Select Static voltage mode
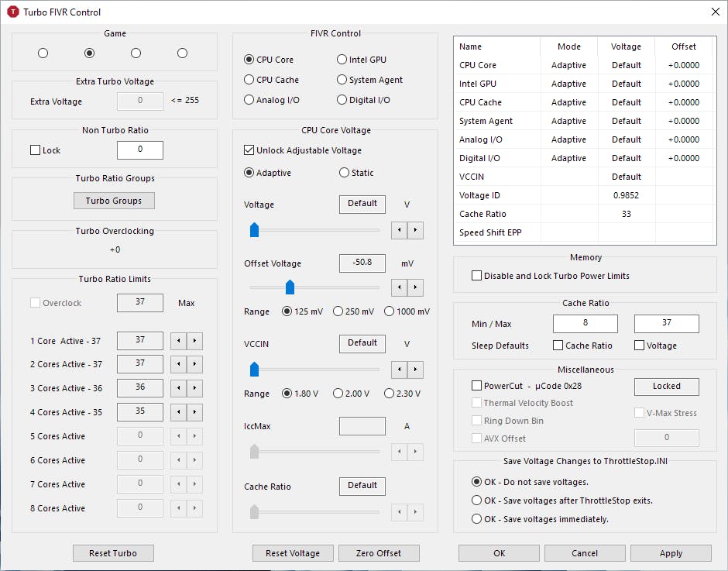728x571 pixels. click(344, 173)
